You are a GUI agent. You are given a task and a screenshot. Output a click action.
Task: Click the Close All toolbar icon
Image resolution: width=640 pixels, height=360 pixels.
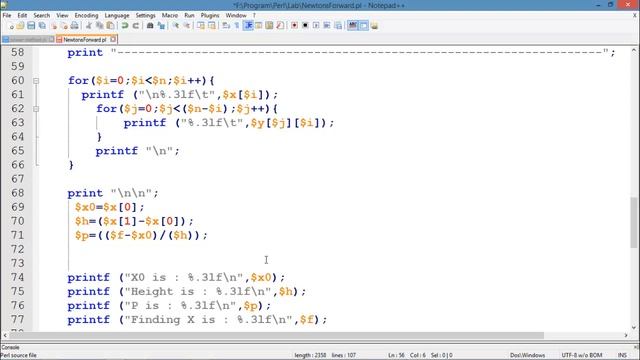pyautogui.click(x=64, y=26)
